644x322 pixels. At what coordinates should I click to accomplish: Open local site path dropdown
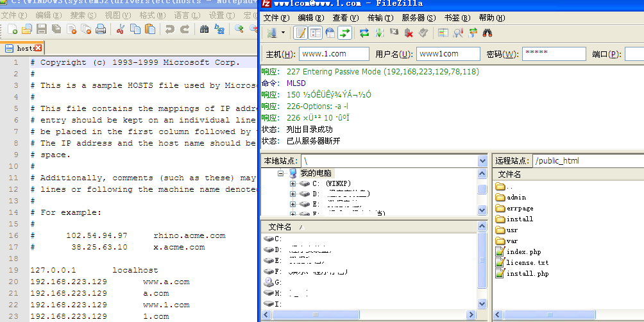[x=482, y=161]
